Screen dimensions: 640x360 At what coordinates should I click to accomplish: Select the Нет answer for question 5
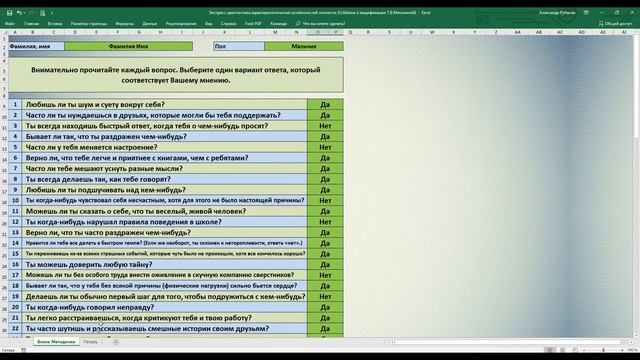point(325,147)
